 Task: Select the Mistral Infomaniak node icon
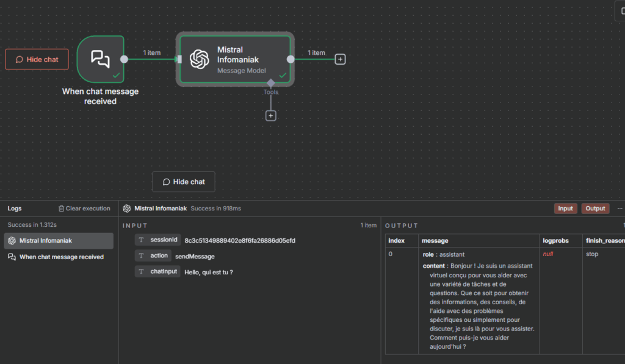[x=199, y=59]
